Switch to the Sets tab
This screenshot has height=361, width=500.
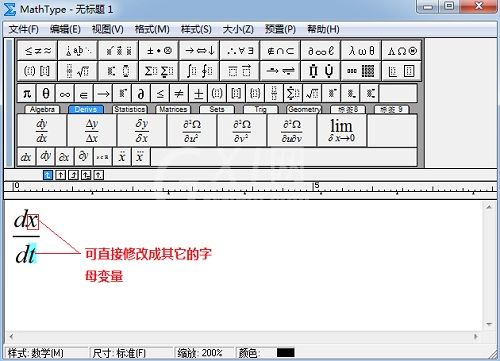[x=217, y=109]
